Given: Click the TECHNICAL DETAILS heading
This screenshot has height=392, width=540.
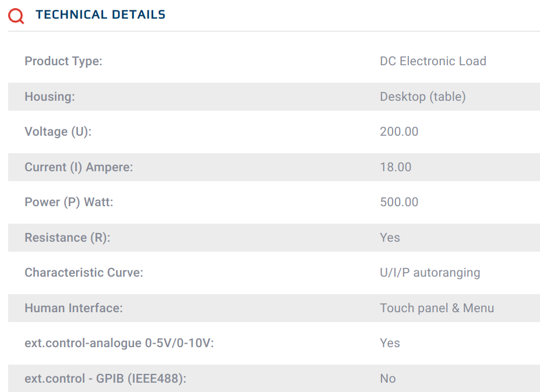Looking at the screenshot, I should tap(100, 15).
